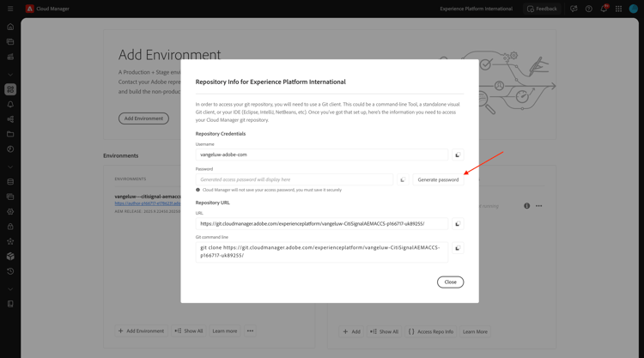Image resolution: width=644 pixels, height=358 pixels.
Task: Copy the git clone command line
Action: pyautogui.click(x=458, y=248)
